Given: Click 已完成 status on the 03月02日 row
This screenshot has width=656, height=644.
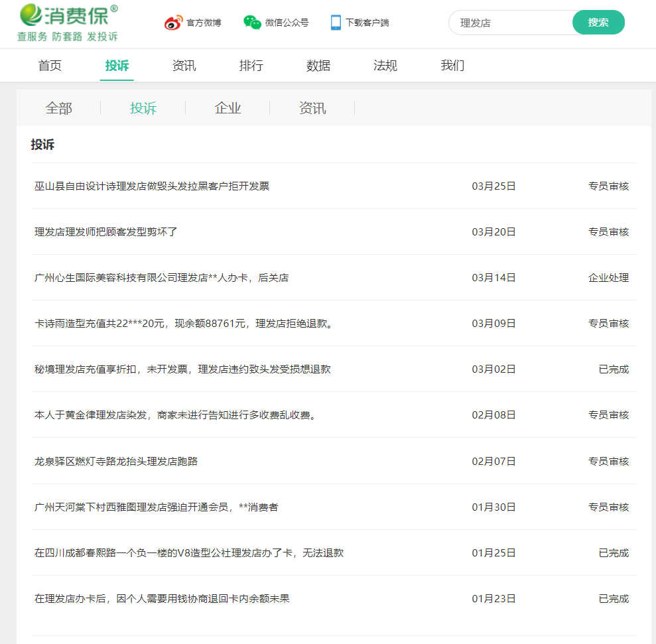Looking at the screenshot, I should 614,369.
